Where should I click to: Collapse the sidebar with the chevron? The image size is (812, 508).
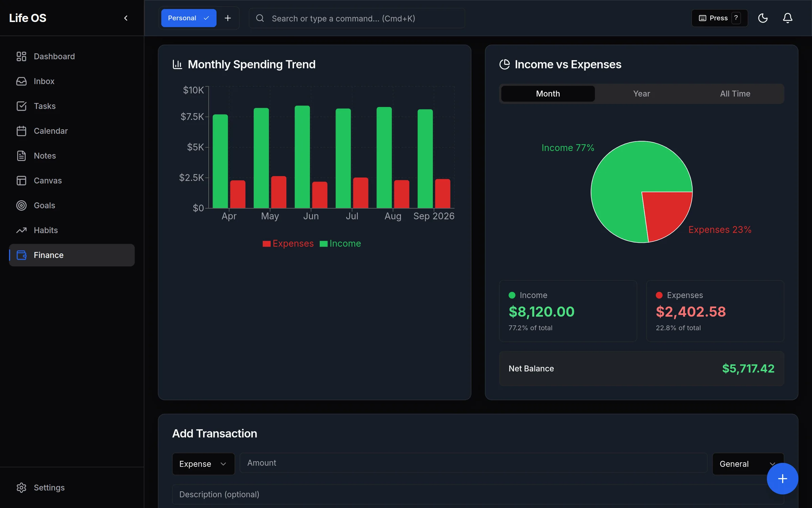point(126,18)
